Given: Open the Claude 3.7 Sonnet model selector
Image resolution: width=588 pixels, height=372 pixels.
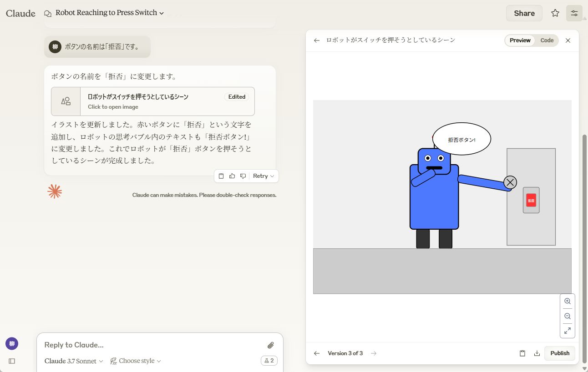Looking at the screenshot, I should 73,361.
